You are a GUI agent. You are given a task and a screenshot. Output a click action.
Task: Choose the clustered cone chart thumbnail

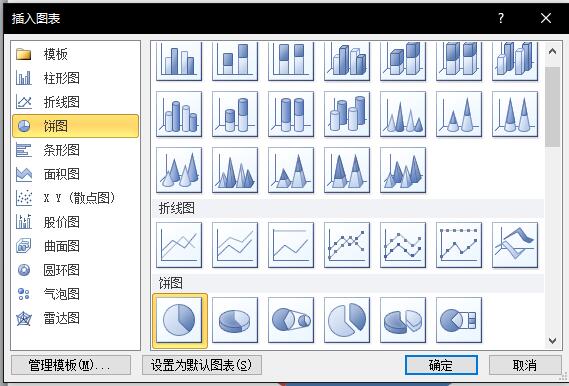(403, 114)
